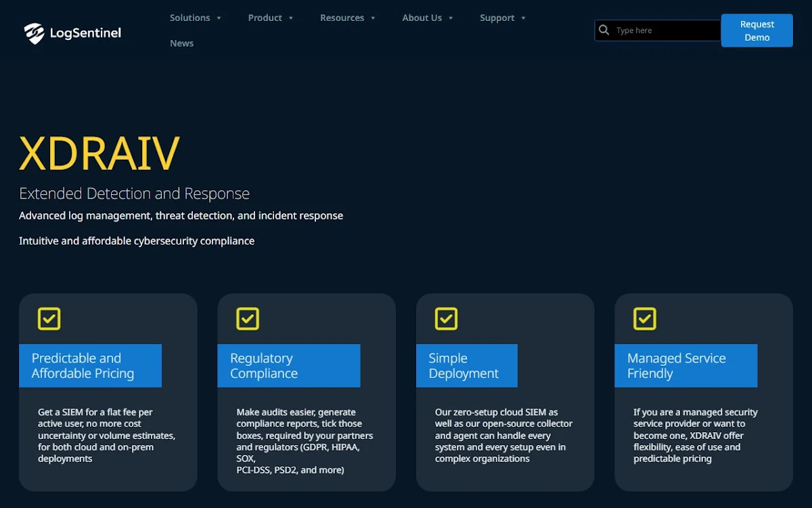The width and height of the screenshot is (812, 508).
Task: Click 'Intuitive and affordable cybersecurity compliance' text
Action: point(137,240)
